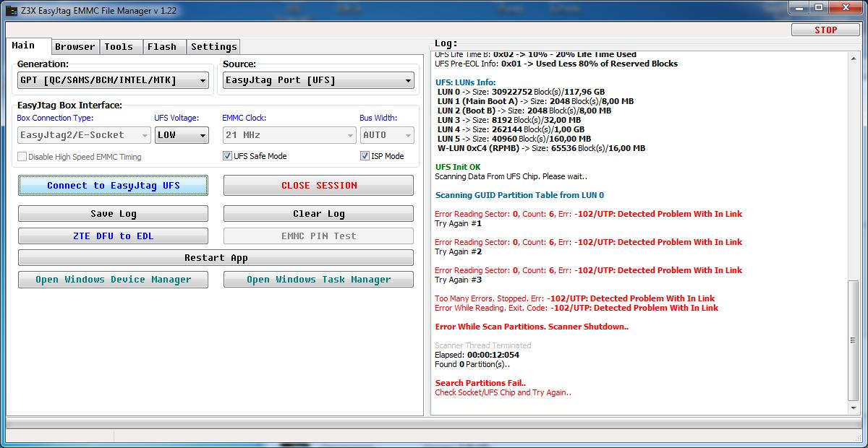Click the Clear Log button
The image size is (868, 448).
click(x=318, y=214)
